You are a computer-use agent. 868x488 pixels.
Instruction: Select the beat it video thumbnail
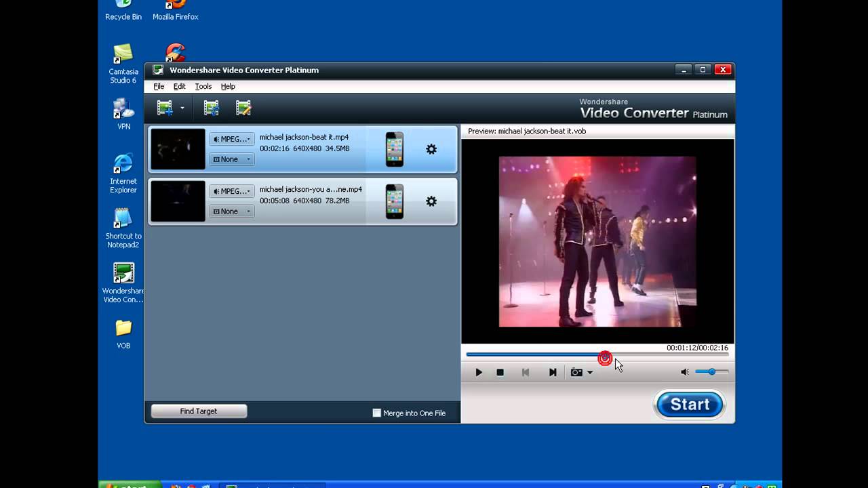point(178,149)
